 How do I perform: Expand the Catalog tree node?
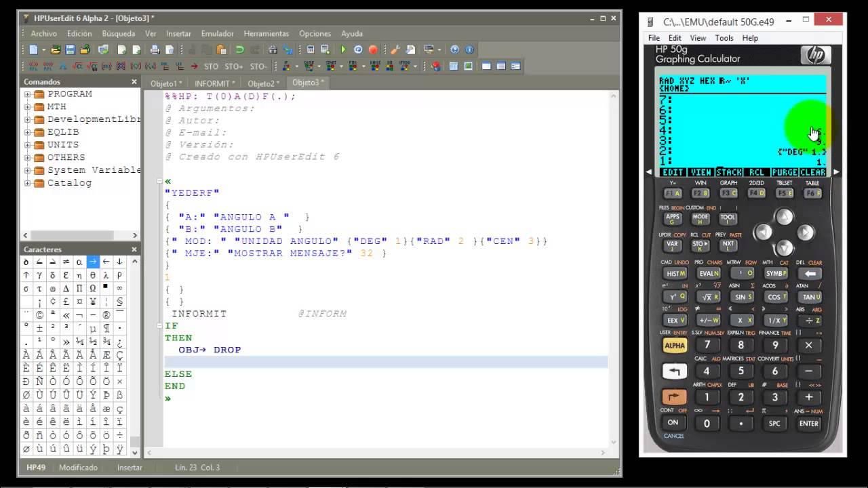point(28,183)
